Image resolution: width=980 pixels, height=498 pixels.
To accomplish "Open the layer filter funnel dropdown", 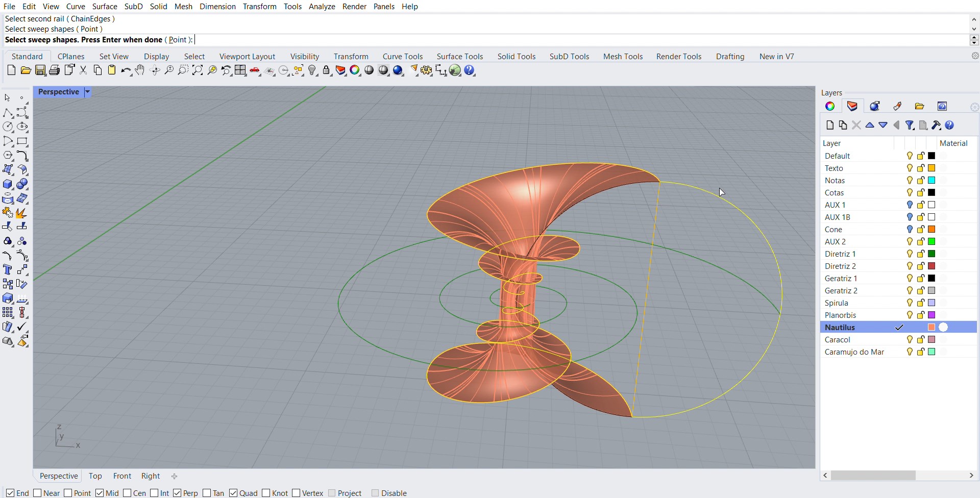I will 910,125.
